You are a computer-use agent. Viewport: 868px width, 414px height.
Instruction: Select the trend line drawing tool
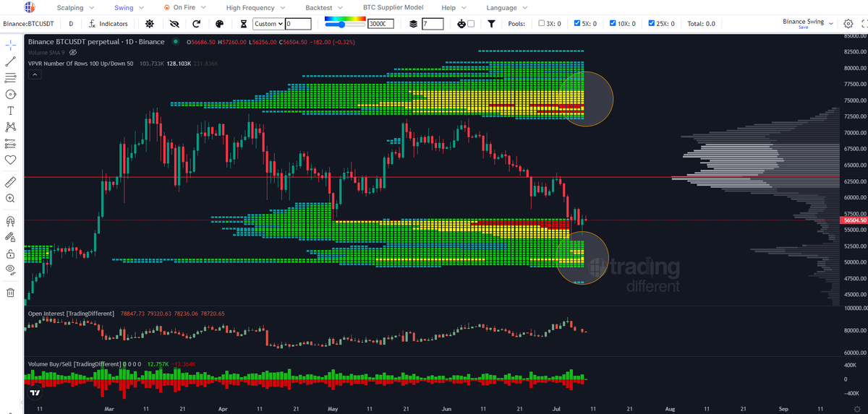pyautogui.click(x=11, y=61)
